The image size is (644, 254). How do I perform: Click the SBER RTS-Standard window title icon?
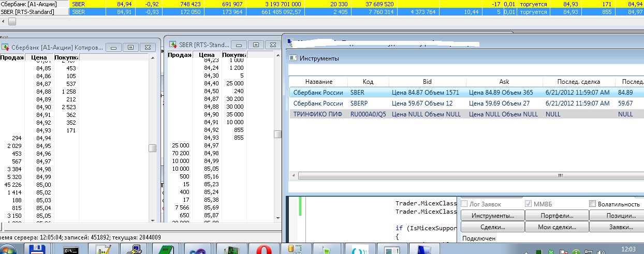pyautogui.click(x=173, y=44)
